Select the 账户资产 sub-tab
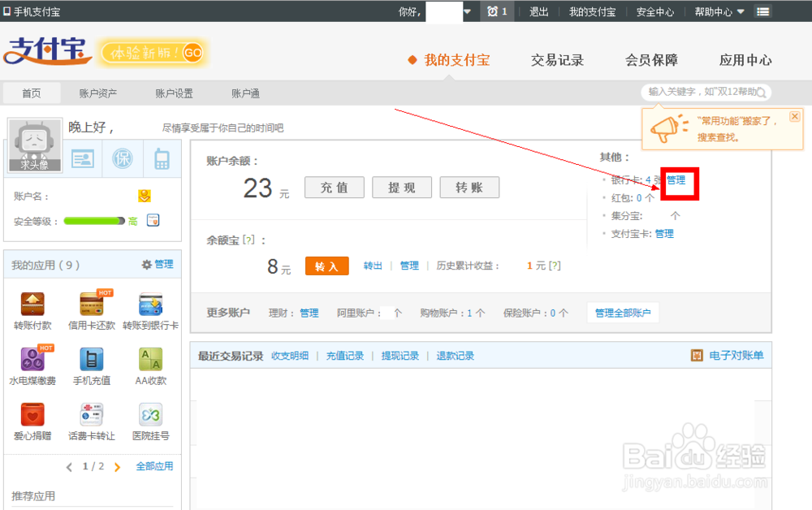The width and height of the screenshot is (812, 510). click(98, 93)
